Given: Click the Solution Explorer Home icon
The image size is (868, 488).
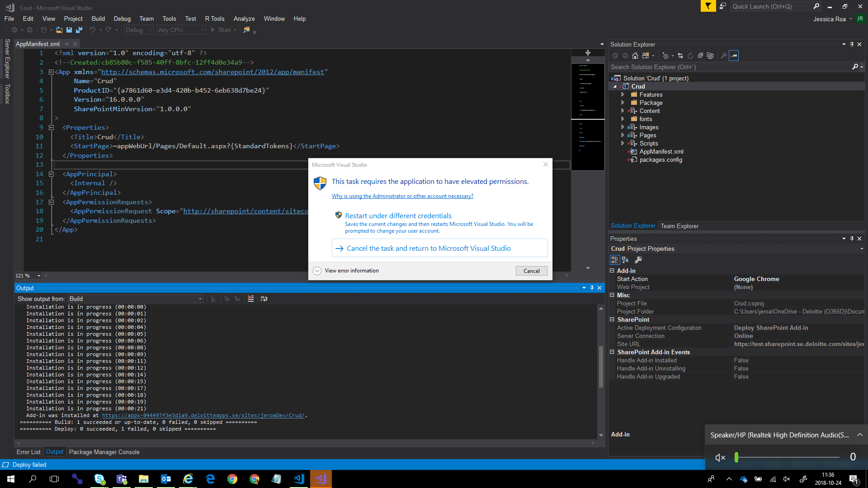Looking at the screenshot, I should click(635, 56).
